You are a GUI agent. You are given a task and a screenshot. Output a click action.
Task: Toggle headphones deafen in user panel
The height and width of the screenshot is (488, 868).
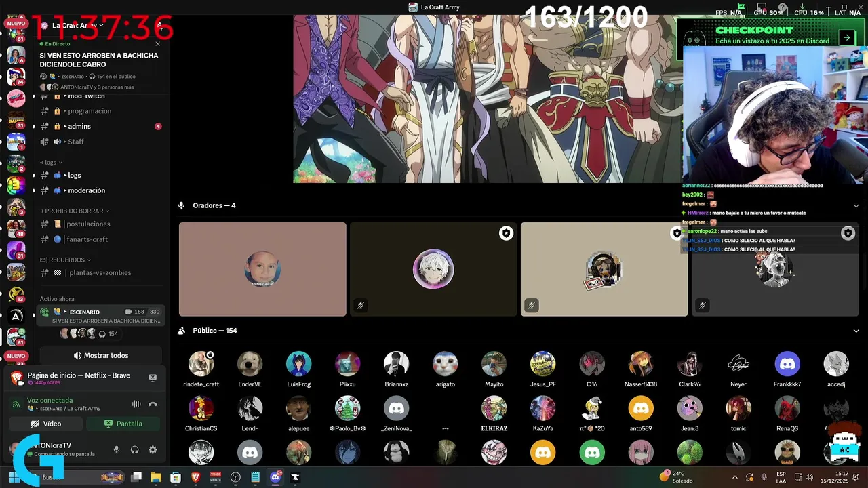coord(134,449)
